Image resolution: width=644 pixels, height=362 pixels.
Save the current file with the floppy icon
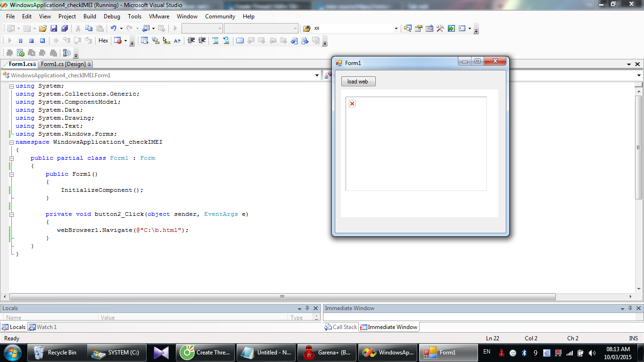click(54, 28)
